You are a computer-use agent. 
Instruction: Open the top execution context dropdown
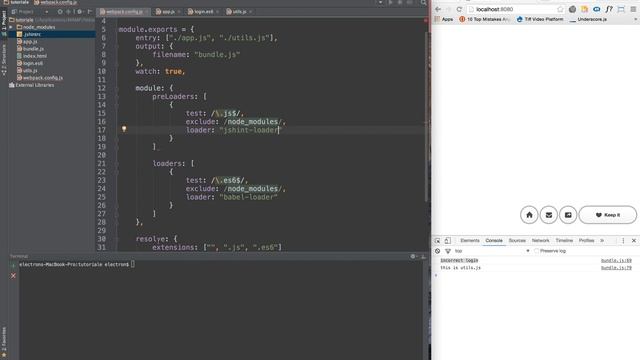492,251
